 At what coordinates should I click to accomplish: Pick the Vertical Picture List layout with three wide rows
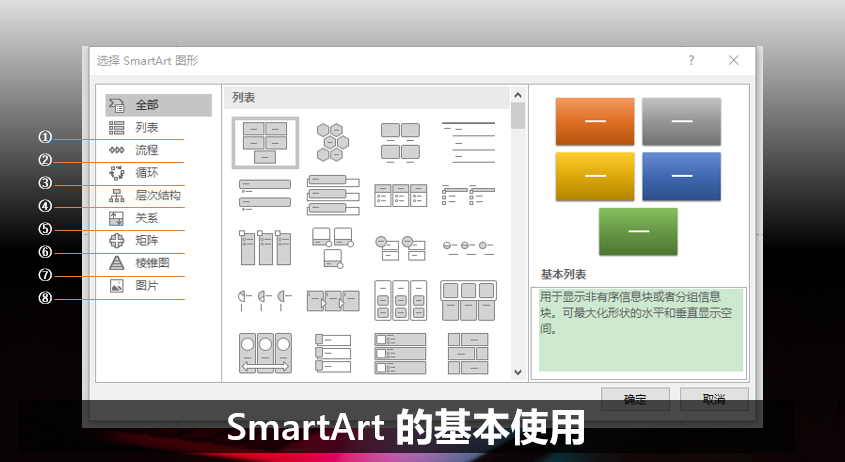(x=400, y=353)
